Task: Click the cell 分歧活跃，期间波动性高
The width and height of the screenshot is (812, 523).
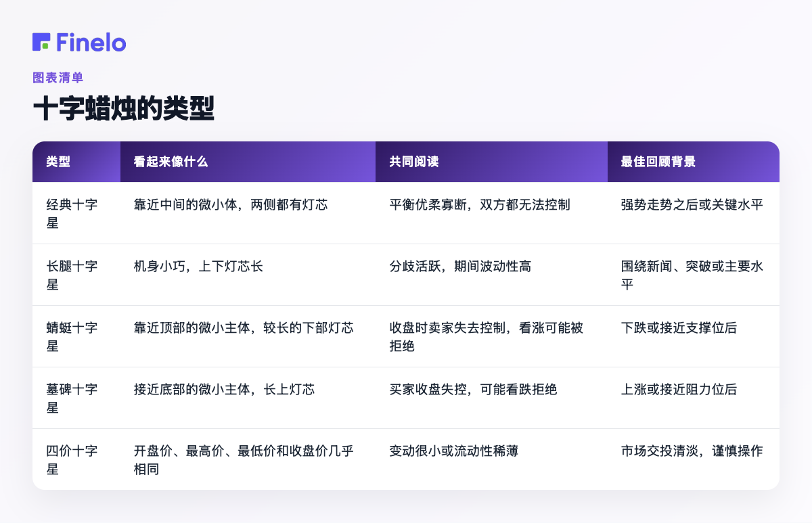Action: click(x=460, y=266)
